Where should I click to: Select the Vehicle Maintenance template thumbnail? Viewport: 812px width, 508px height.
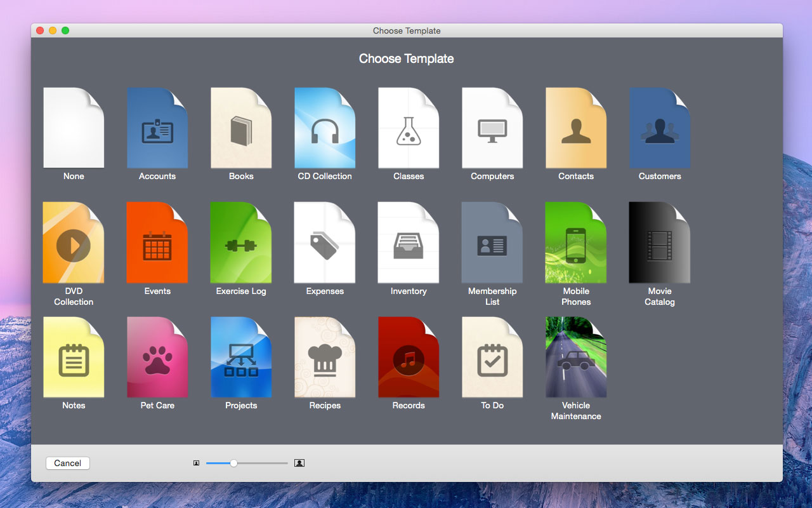tap(576, 357)
